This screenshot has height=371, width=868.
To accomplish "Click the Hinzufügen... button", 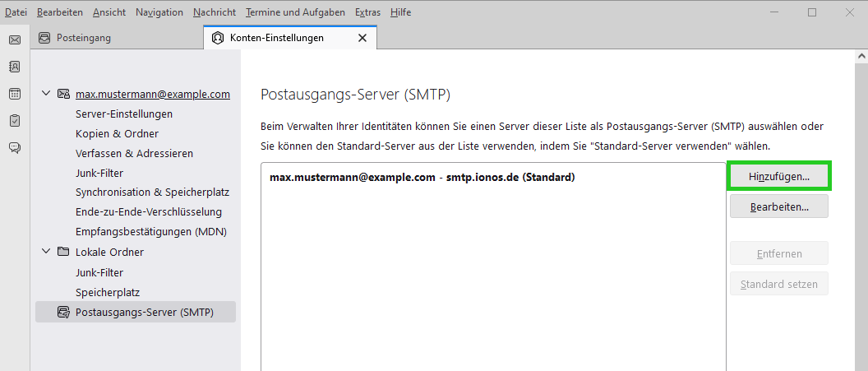I will pos(779,177).
